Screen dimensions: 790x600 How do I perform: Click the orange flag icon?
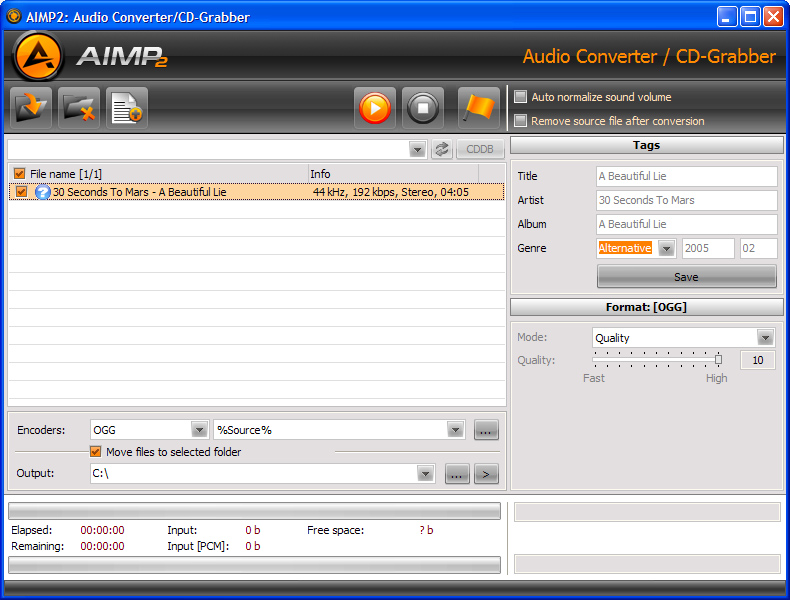coord(479,108)
